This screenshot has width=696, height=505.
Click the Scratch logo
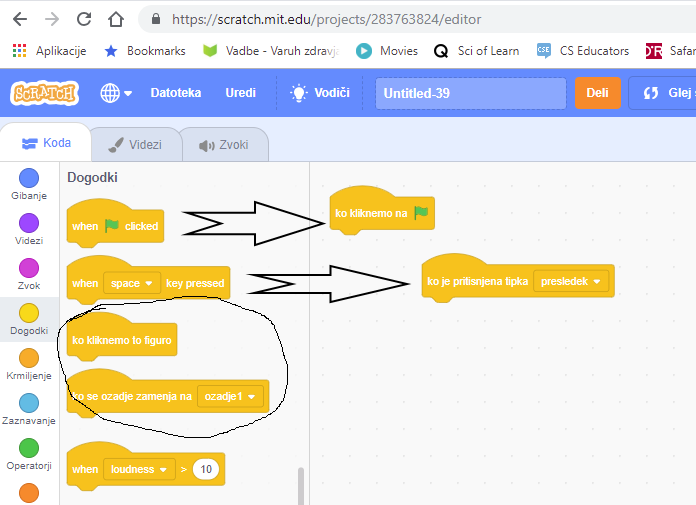click(43, 93)
